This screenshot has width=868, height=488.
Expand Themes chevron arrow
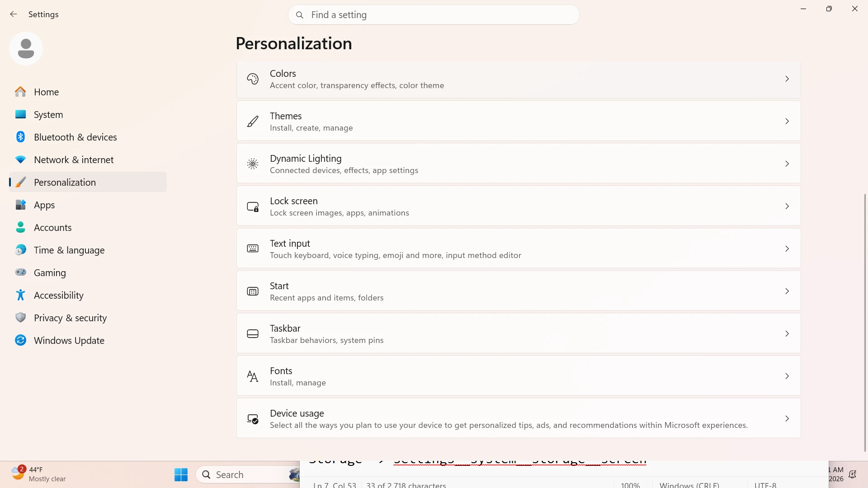coord(787,122)
